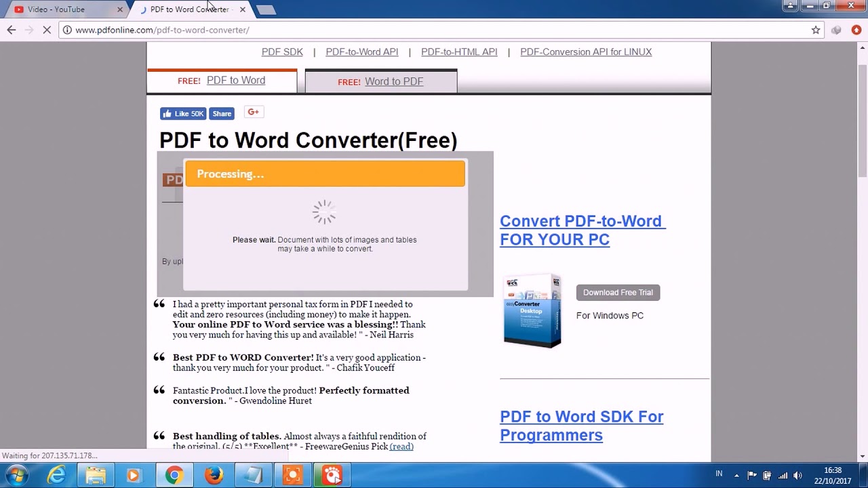Click the Gwendoline Huret testimonial text

[x=291, y=395]
